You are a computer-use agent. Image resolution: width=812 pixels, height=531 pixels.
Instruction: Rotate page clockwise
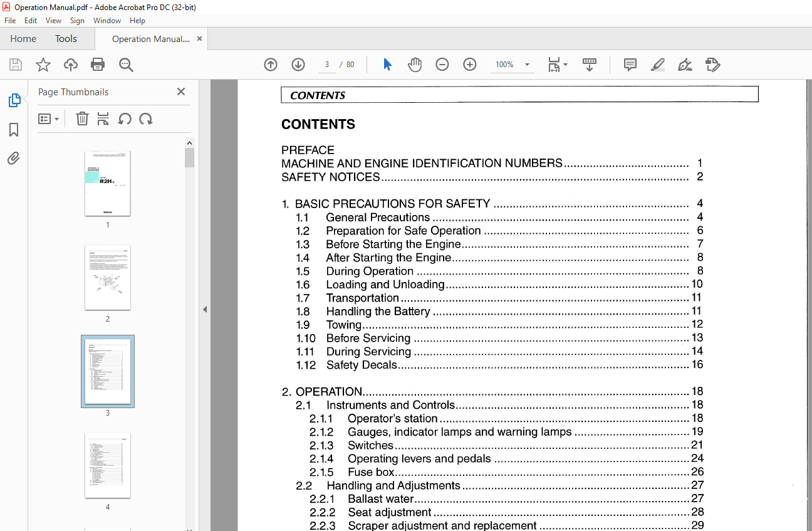pyautogui.click(x=146, y=118)
